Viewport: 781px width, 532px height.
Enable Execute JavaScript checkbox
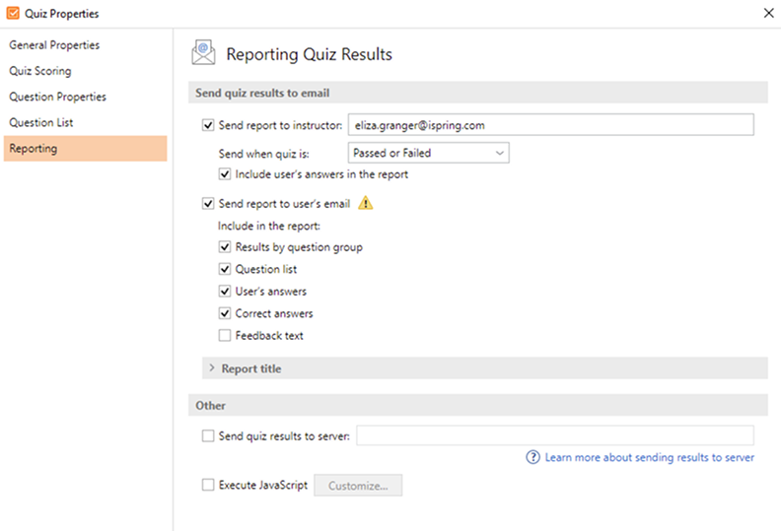(x=208, y=485)
